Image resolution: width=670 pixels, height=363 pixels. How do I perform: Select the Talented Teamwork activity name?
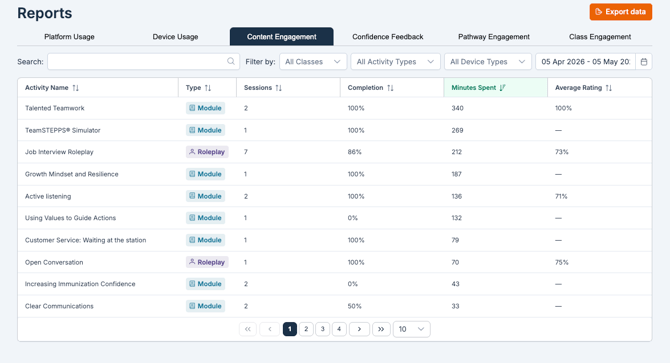[55, 108]
